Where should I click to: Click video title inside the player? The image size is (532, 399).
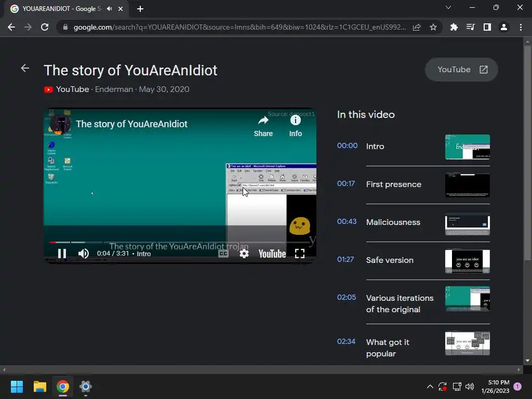pyautogui.click(x=131, y=124)
